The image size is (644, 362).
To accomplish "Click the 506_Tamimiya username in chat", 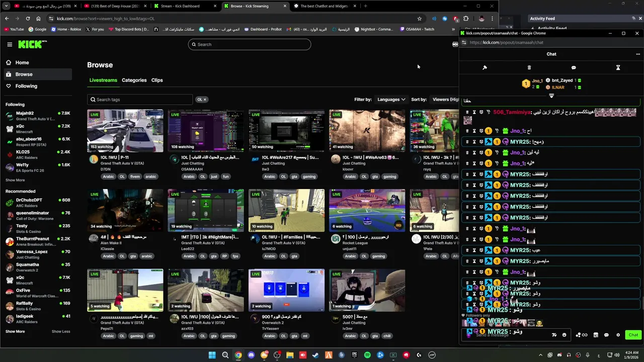I will tap(512, 112).
